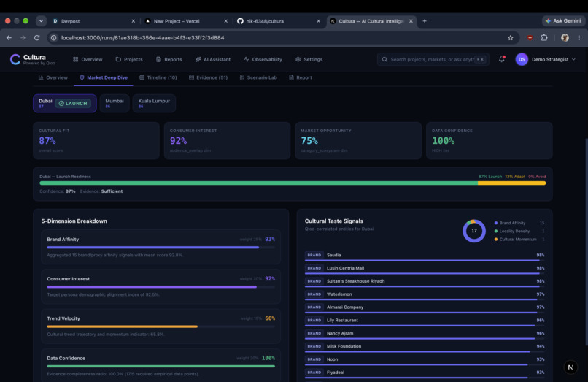Click the browser back arrow
Screen dimensions: 588x382
(9, 37)
